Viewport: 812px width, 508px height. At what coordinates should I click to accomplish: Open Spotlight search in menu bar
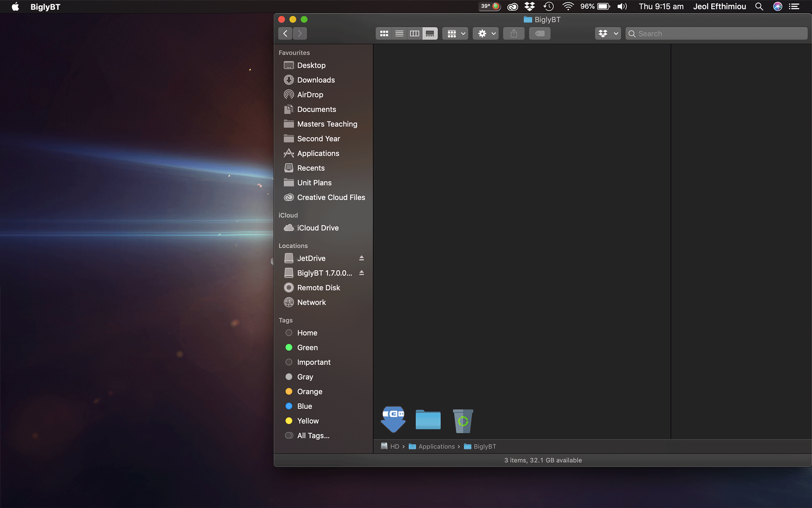point(759,7)
